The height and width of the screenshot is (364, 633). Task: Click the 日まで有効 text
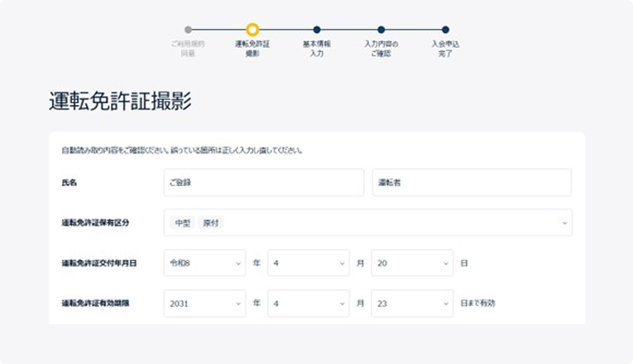477,303
